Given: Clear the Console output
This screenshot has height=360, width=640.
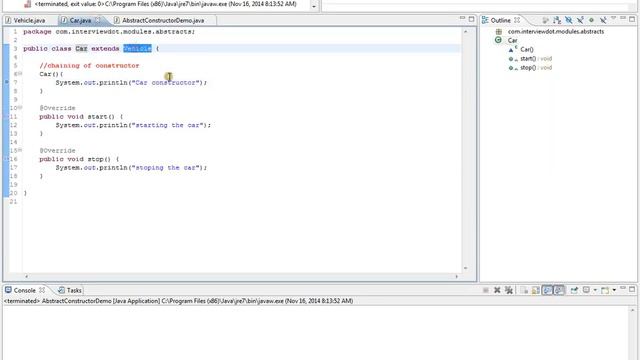Looking at the screenshot, I should point(524,290).
